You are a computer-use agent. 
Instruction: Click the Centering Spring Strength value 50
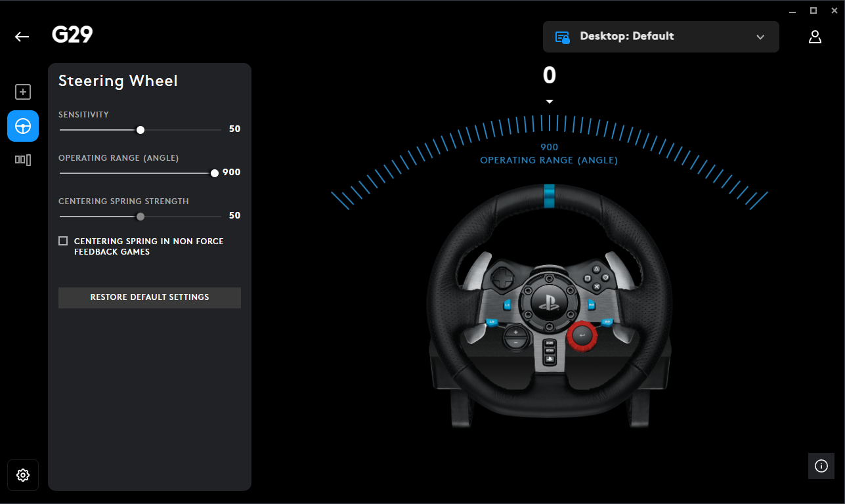coord(234,216)
